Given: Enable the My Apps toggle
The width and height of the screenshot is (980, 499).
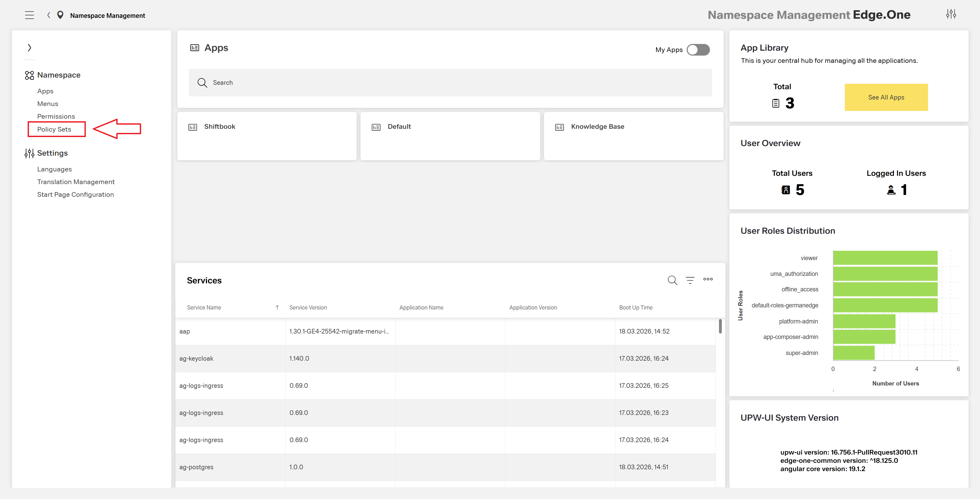Looking at the screenshot, I should click(698, 49).
